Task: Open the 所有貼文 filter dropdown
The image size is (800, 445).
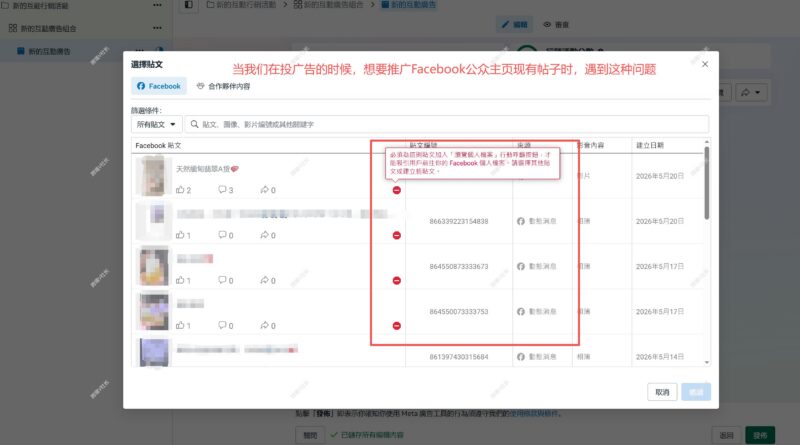Action: (156, 125)
